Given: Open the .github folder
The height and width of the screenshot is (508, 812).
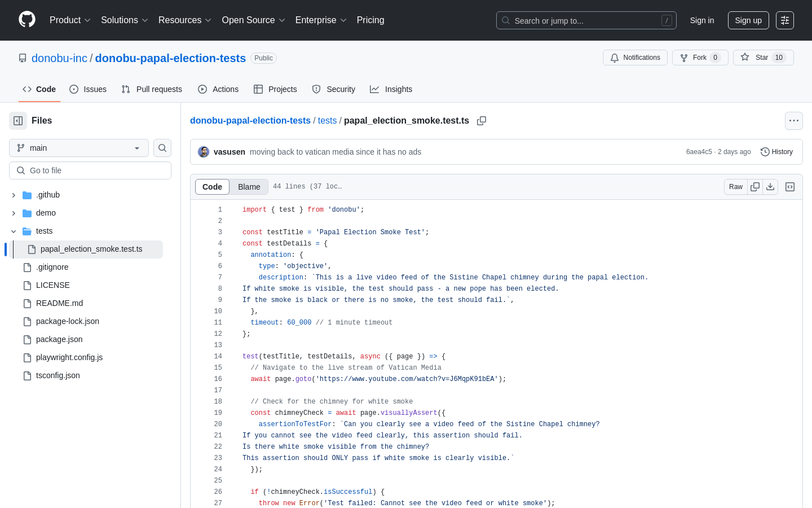Looking at the screenshot, I should (48, 195).
